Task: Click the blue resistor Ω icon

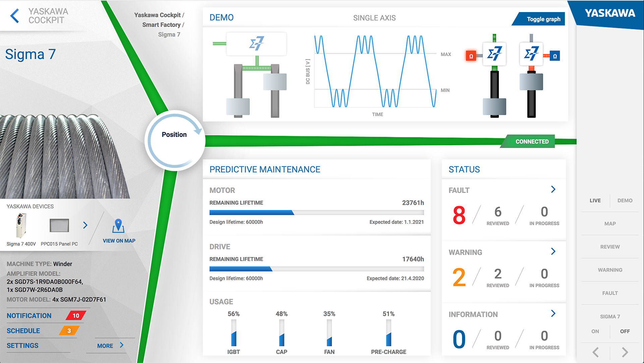Action: pos(555,56)
